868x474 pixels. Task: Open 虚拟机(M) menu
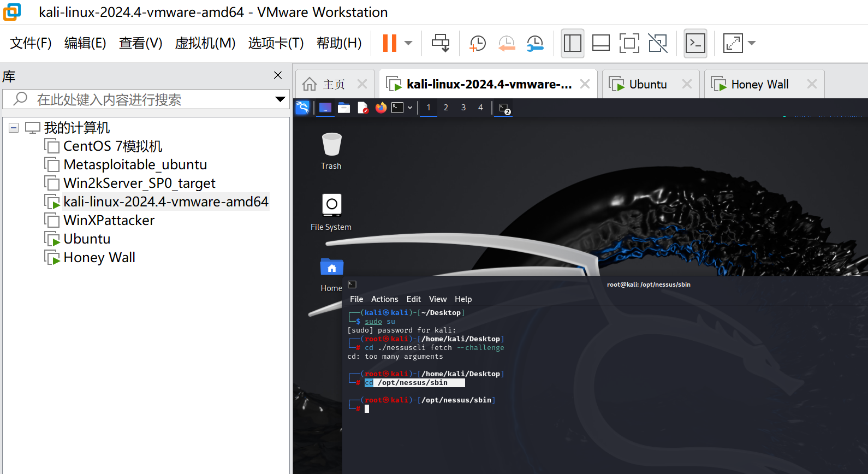205,43
